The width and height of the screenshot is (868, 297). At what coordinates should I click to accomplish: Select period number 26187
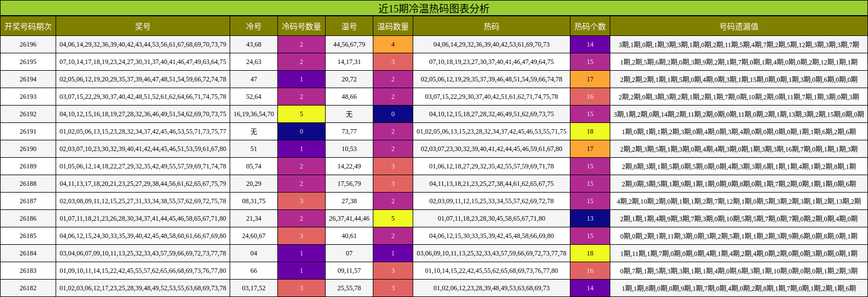(x=28, y=201)
